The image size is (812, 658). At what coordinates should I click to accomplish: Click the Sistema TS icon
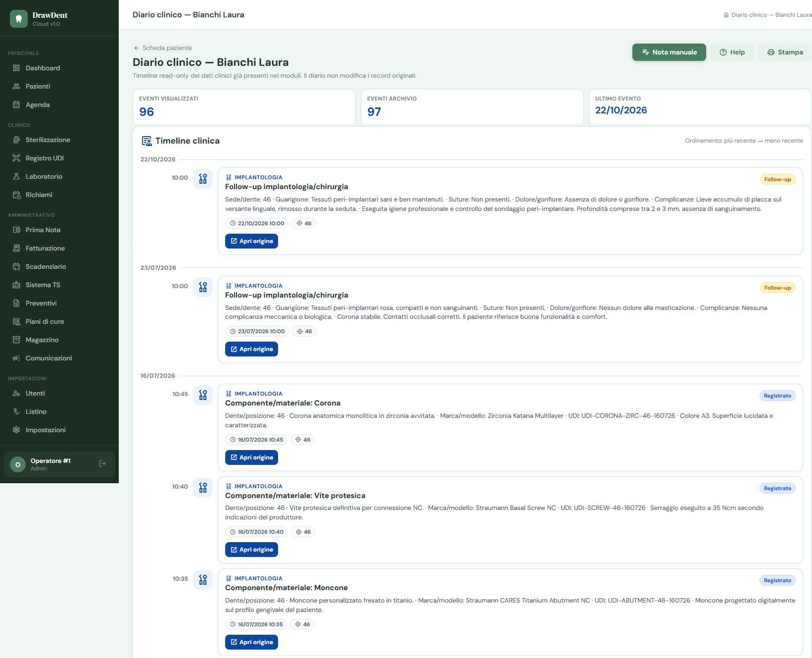tap(16, 285)
